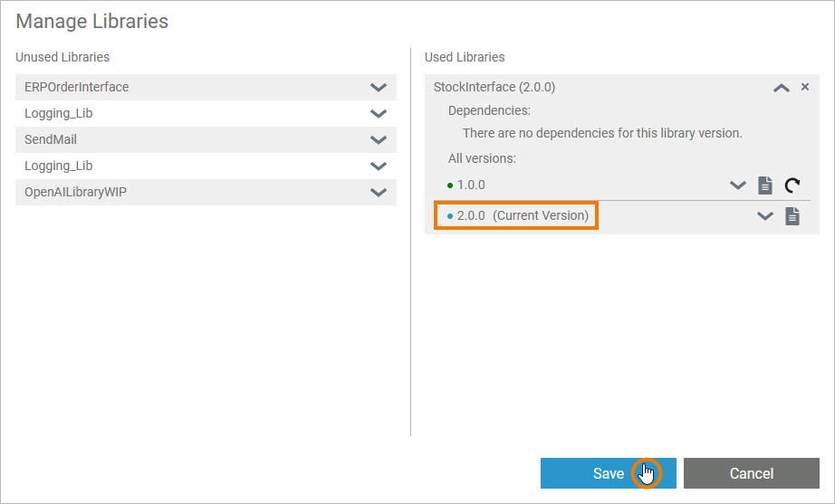The width and height of the screenshot is (835, 504).
Task: Select the SendMail library name
Action: pos(51,140)
